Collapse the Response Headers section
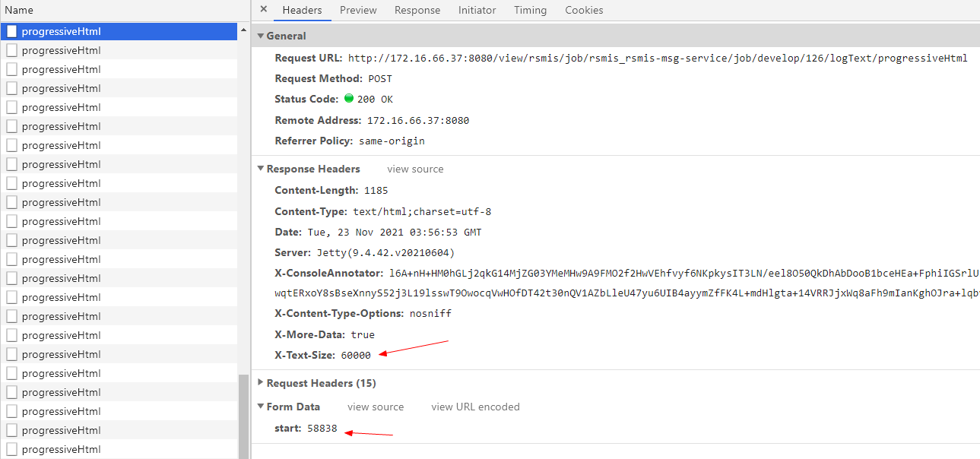Viewport: 980px width, 459px height. (x=261, y=169)
